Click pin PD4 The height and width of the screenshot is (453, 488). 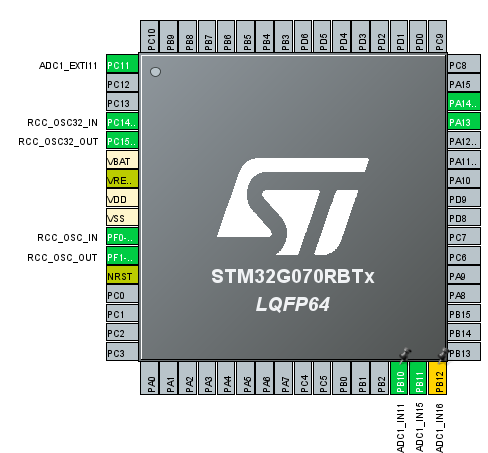click(342, 37)
